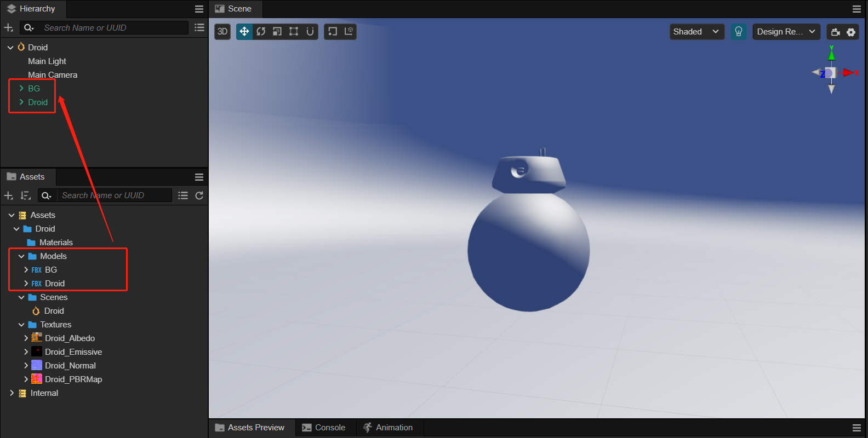The width and height of the screenshot is (868, 438).
Task: Collapse all folders in Assets panel
Action: (183, 195)
